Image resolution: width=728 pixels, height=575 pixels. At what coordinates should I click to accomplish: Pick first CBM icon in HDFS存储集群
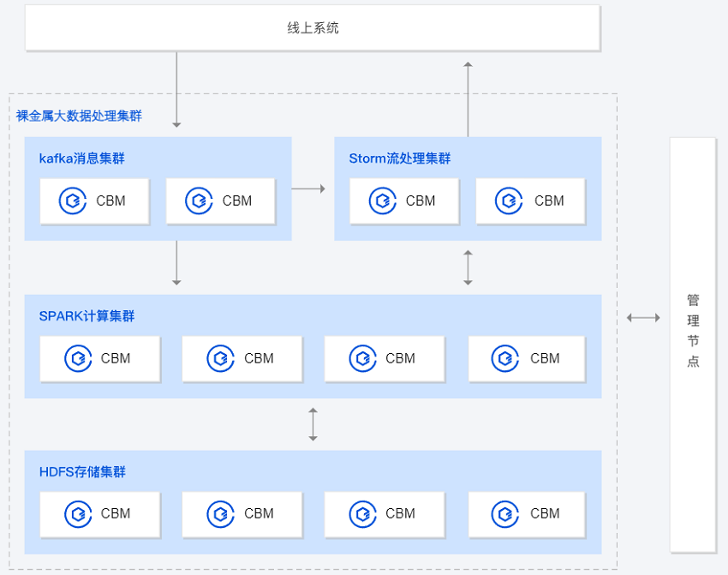coord(78,513)
